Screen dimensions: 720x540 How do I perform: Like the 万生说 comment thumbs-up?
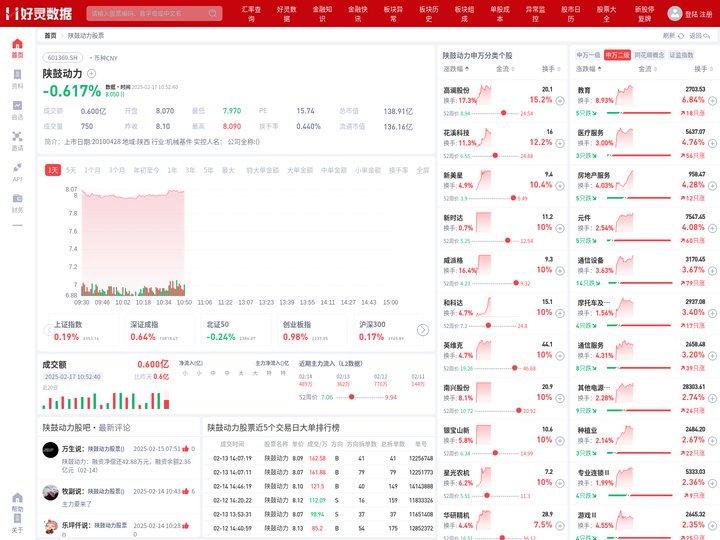coord(186,448)
